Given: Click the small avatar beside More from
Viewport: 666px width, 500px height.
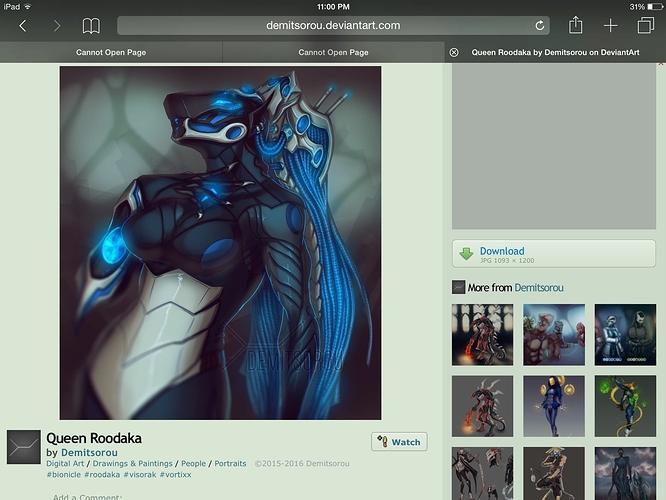Looking at the screenshot, I should tap(458, 287).
